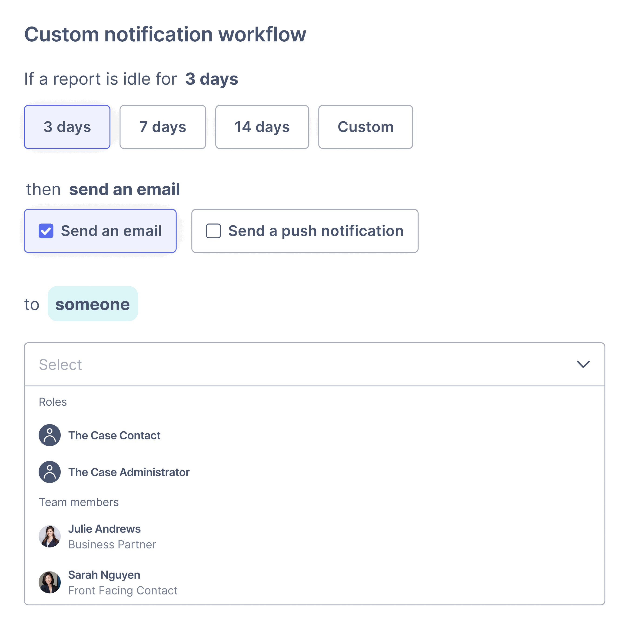The width and height of the screenshot is (644, 644).
Task: Choose Custom idle duration
Action: [365, 127]
